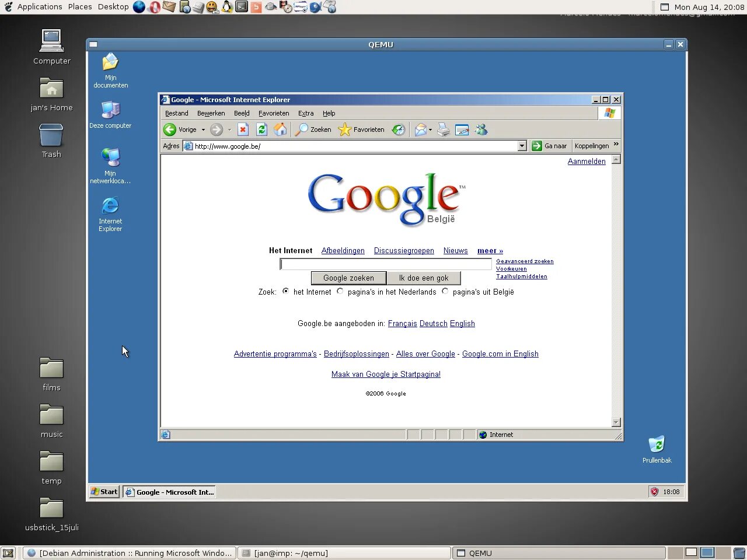Screen dimensions: 747x560
Task: Select the Google - Microsoft Int... taskbar button
Action: point(169,492)
